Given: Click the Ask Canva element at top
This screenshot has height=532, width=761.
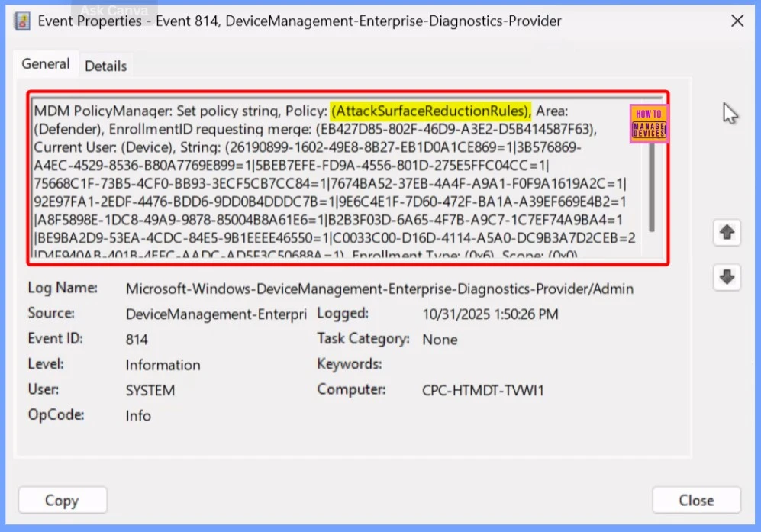Looking at the screenshot, I should click(x=113, y=10).
